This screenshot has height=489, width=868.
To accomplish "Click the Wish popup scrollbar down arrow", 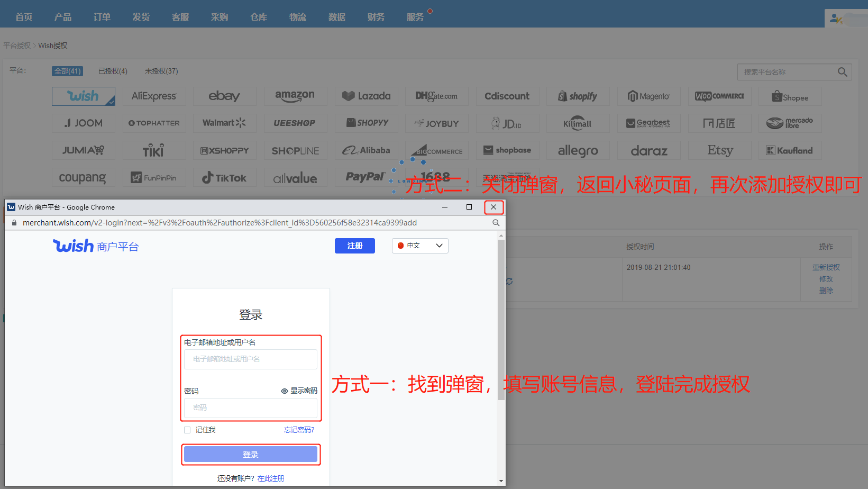I will (501, 481).
